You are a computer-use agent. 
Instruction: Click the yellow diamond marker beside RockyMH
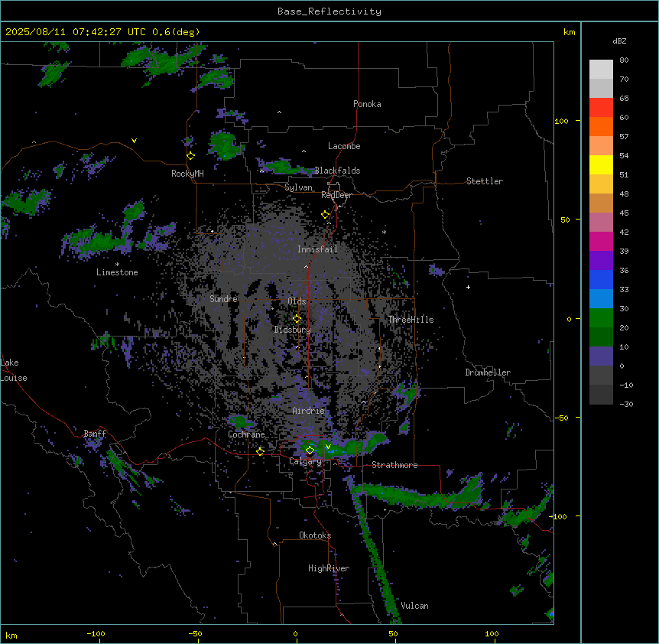tap(190, 156)
